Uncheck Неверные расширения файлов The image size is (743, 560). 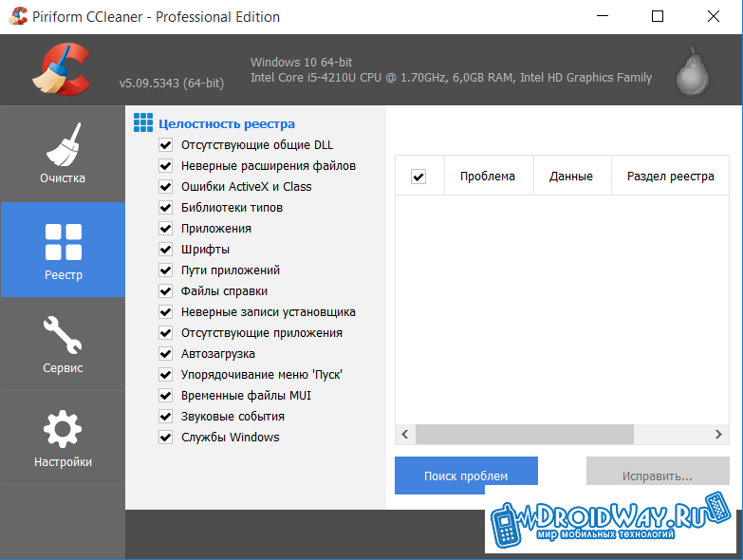tap(165, 166)
